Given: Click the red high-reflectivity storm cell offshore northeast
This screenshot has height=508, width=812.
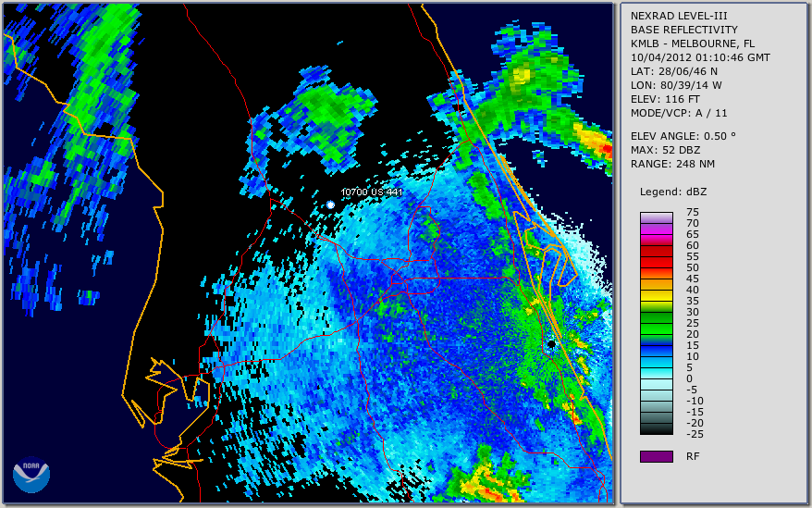Looking at the screenshot, I should (x=607, y=150).
